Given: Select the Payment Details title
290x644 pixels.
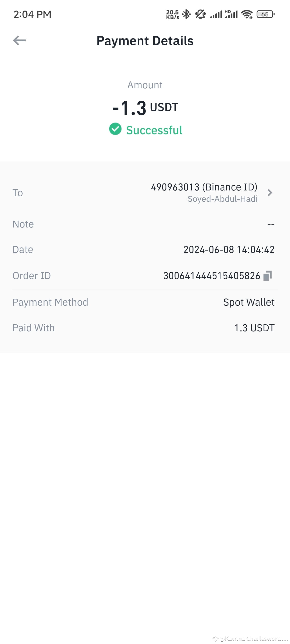Looking at the screenshot, I should (145, 41).
